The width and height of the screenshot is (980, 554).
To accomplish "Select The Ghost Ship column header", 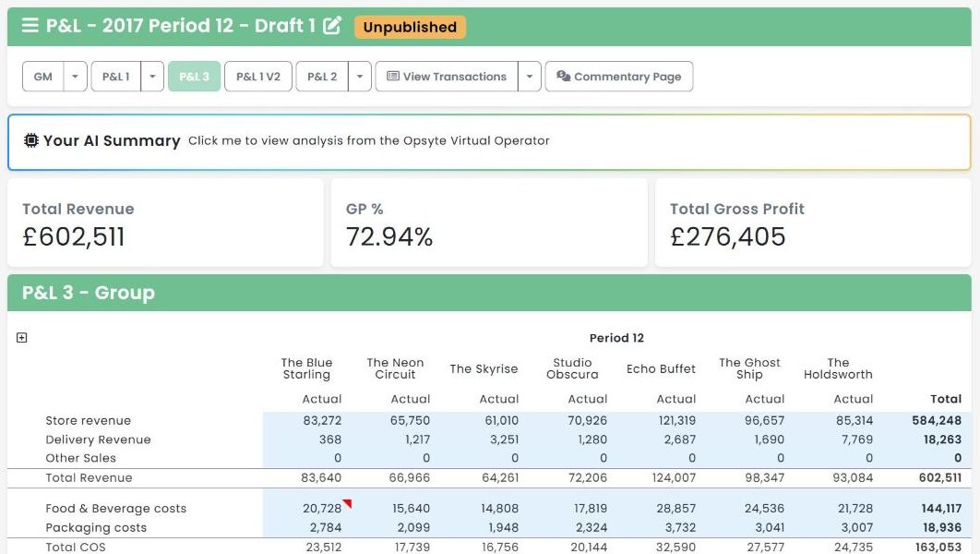I will [749, 368].
